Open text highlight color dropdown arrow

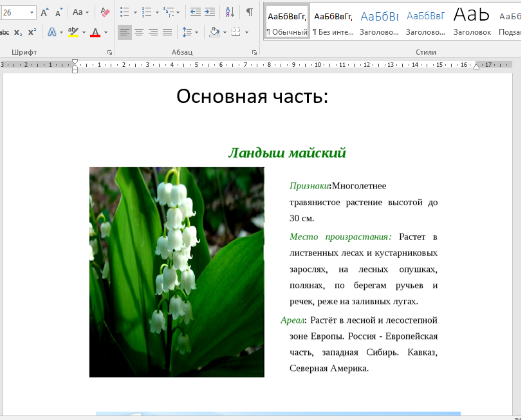(x=84, y=32)
